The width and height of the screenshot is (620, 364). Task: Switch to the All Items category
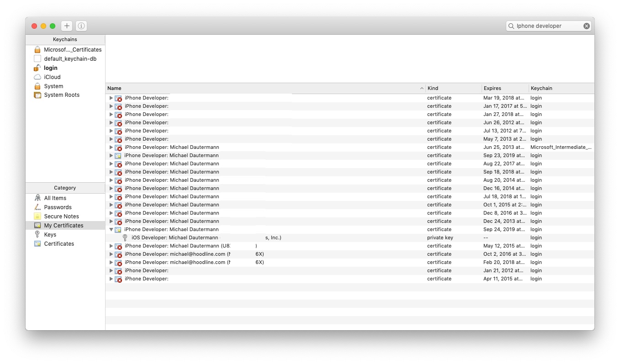tap(55, 198)
